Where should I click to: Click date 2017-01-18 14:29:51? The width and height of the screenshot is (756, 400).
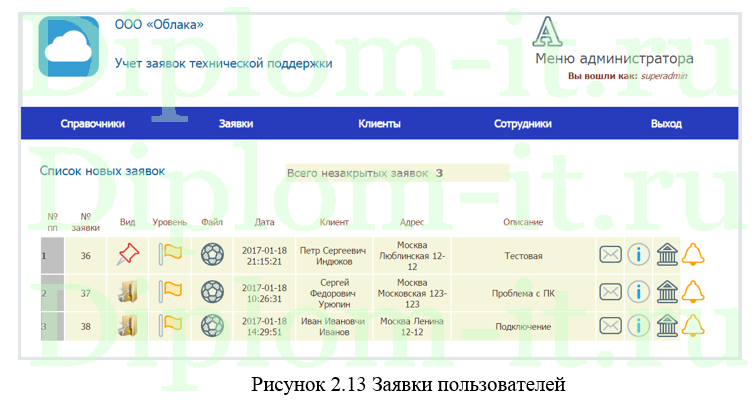pyautogui.click(x=264, y=327)
